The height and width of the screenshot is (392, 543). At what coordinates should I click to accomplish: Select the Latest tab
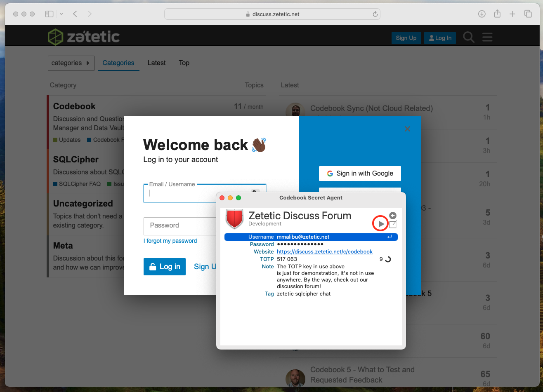(x=157, y=63)
